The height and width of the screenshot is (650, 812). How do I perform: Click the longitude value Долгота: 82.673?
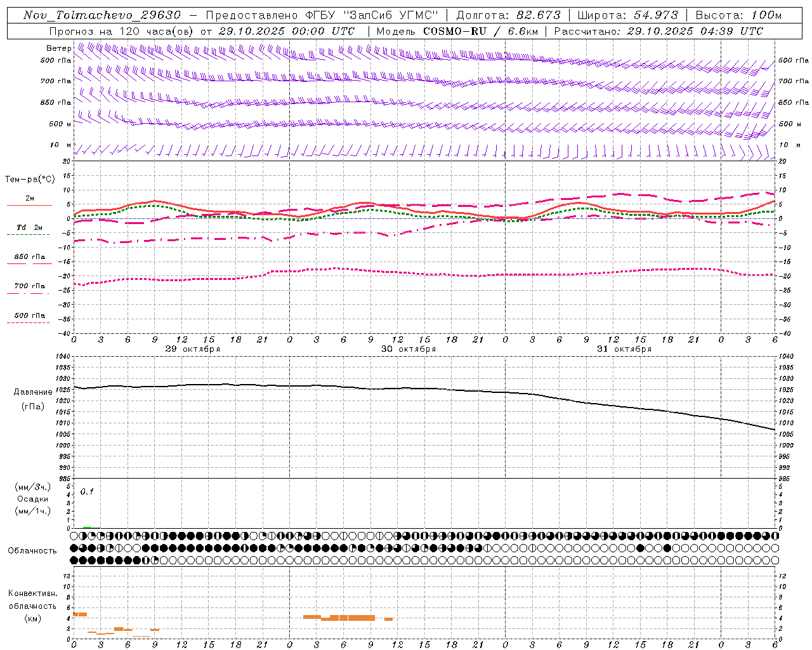[508, 15]
